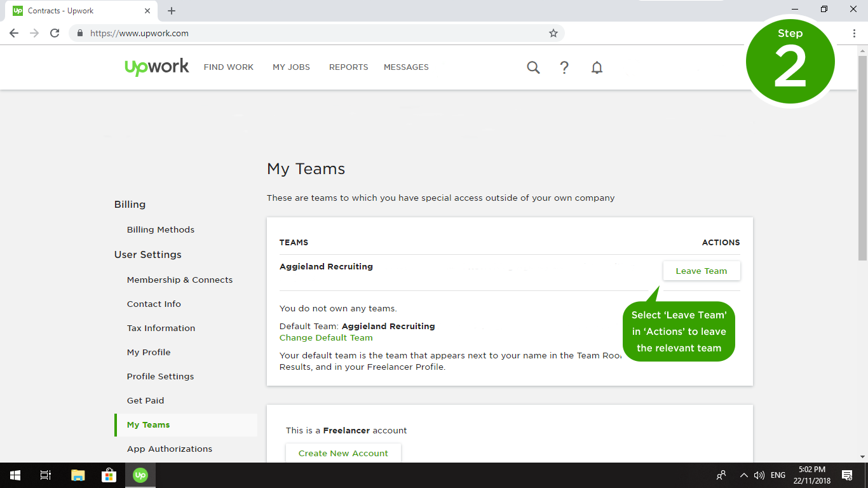The image size is (868, 488).
Task: Open File Explorer from taskbar
Action: click(78, 475)
